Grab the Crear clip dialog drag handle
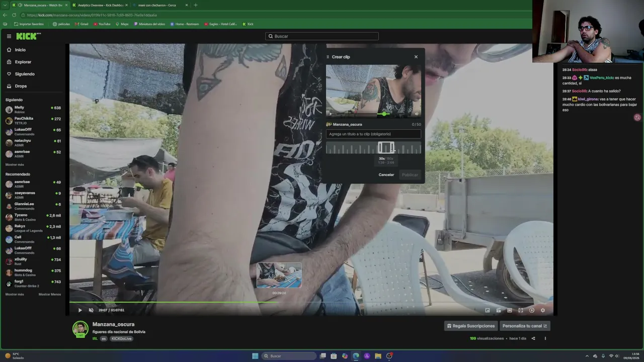The width and height of the screenshot is (644, 362). (x=328, y=57)
